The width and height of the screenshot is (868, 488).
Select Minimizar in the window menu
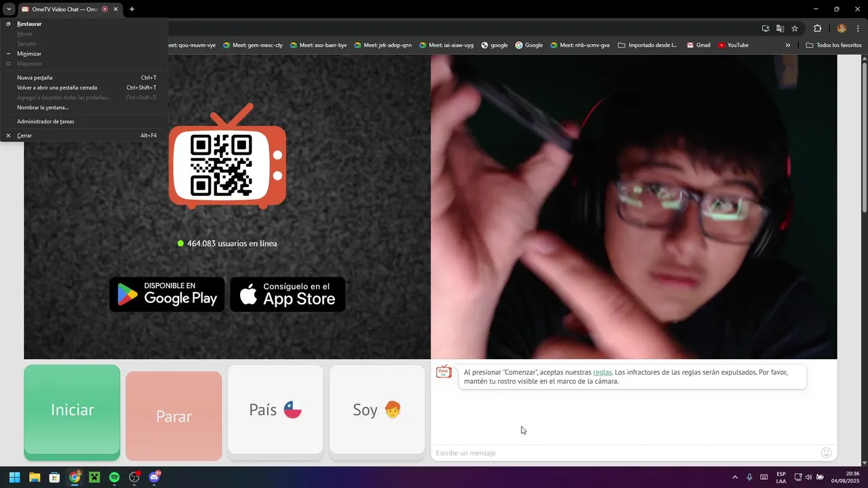(84, 54)
